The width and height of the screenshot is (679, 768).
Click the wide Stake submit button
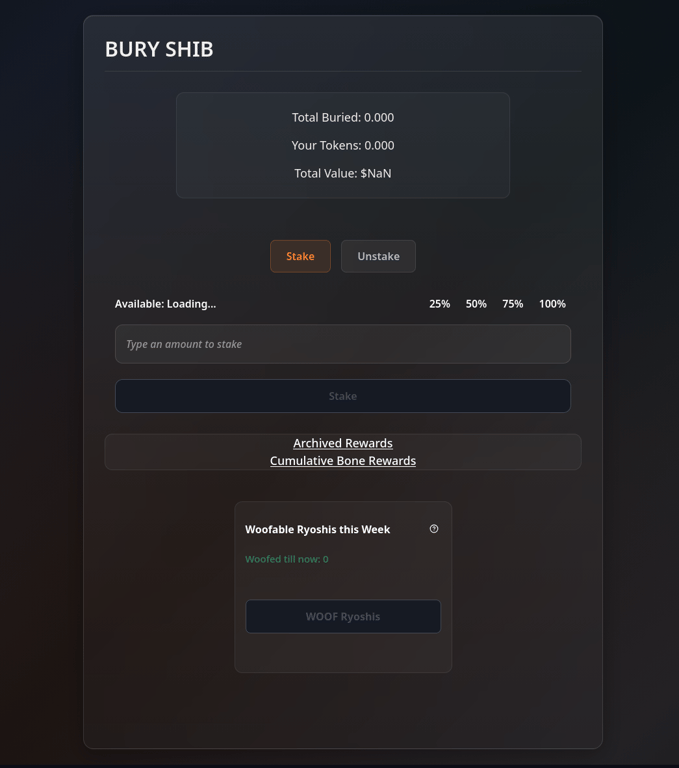point(343,396)
